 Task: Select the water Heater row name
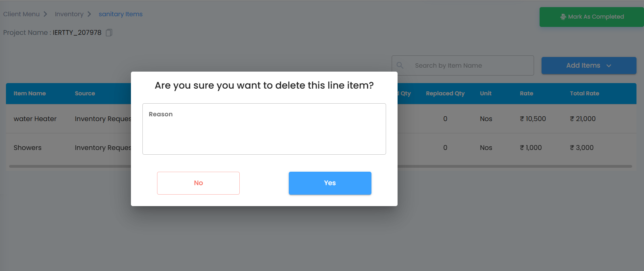click(x=35, y=119)
